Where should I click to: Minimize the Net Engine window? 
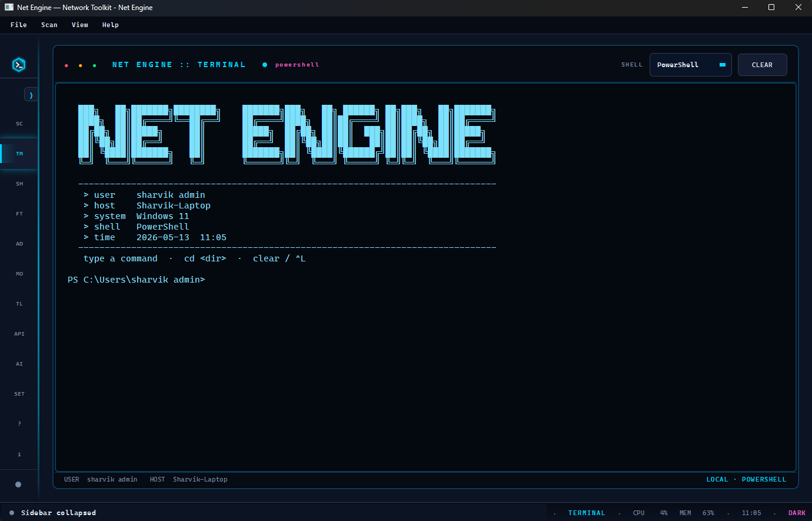[x=744, y=8]
